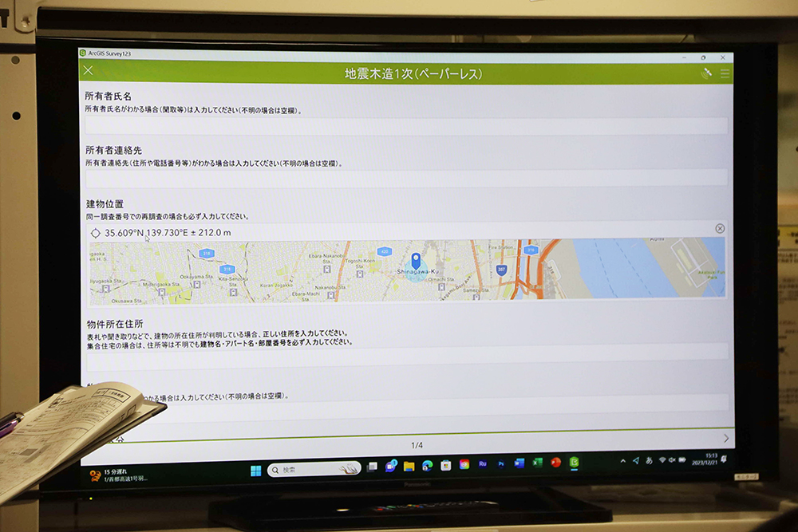The width and height of the screenshot is (798, 532).
Task: Click the 建物位置 heading
Action: coord(105,204)
